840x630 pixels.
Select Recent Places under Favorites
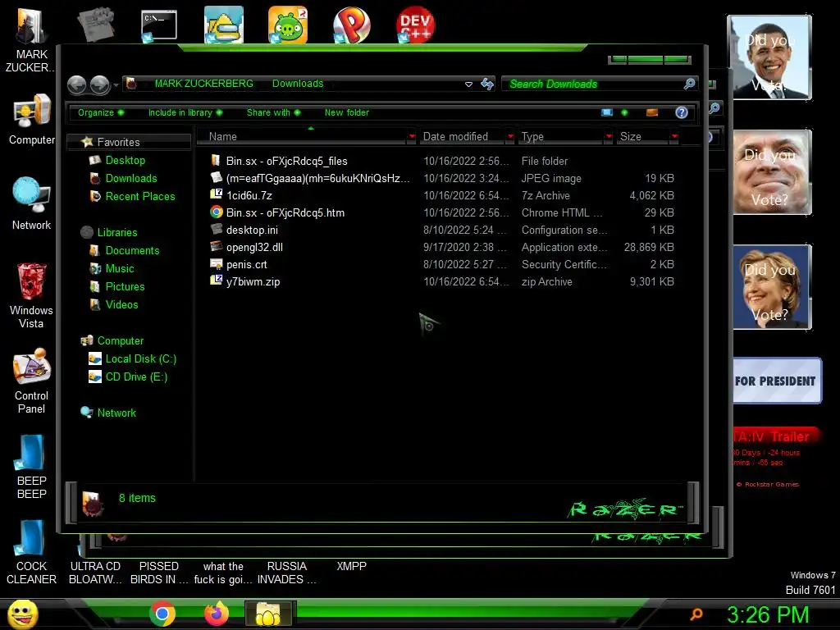pos(139,197)
